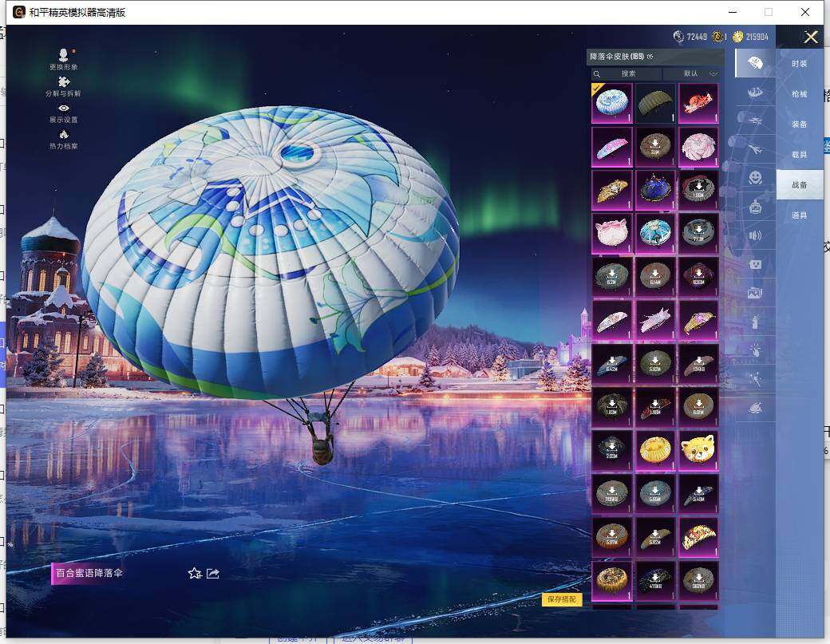Select the pink cat-eared parachute thumbnail

(612, 233)
